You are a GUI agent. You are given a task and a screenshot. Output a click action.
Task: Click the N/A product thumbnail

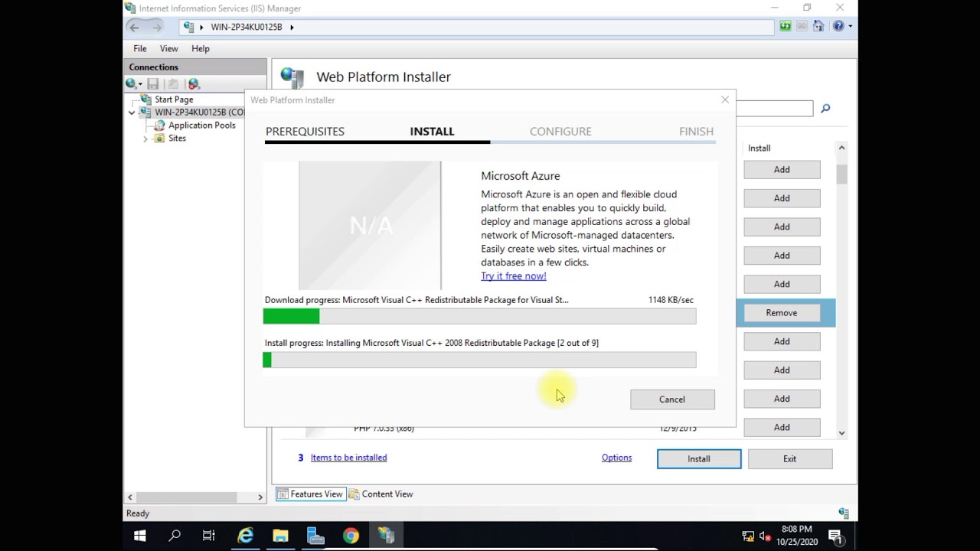coord(370,225)
